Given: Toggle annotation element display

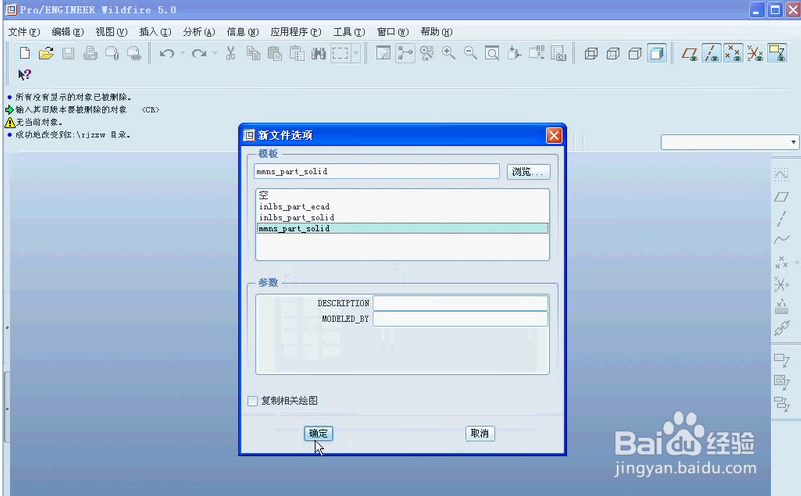Looking at the screenshot, I should coord(777,53).
